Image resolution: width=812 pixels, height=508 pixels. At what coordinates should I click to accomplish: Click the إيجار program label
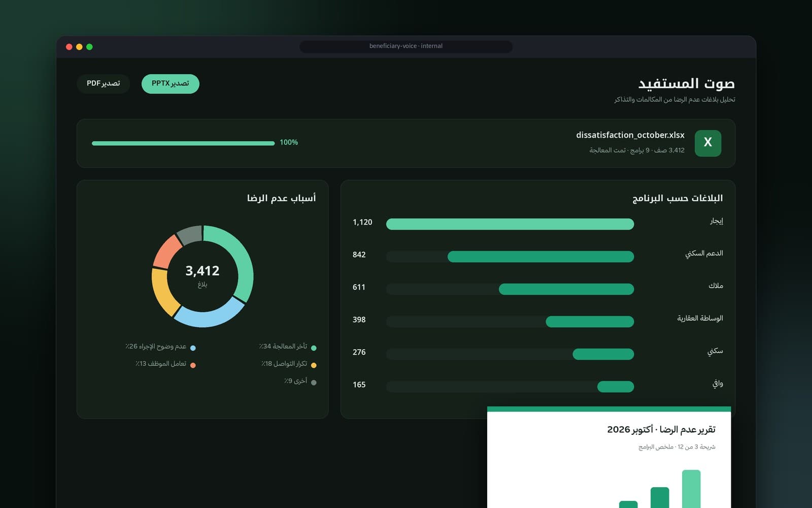click(x=716, y=221)
